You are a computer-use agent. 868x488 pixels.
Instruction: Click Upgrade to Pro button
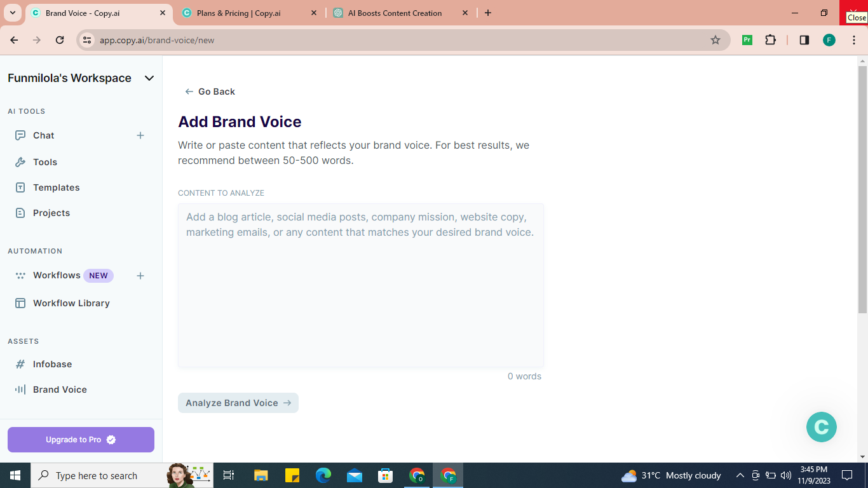point(81,440)
